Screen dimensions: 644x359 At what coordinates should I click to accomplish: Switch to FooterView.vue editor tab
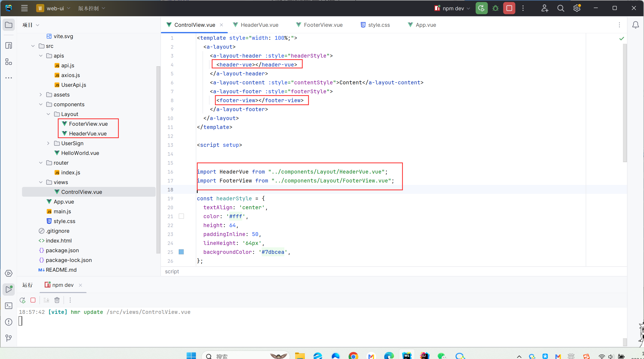(x=319, y=25)
